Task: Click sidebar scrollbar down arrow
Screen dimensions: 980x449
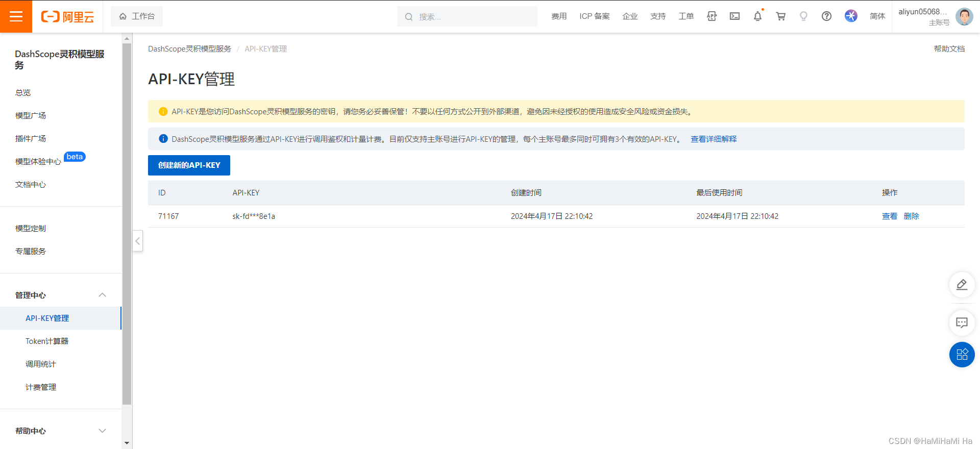Action: click(127, 443)
